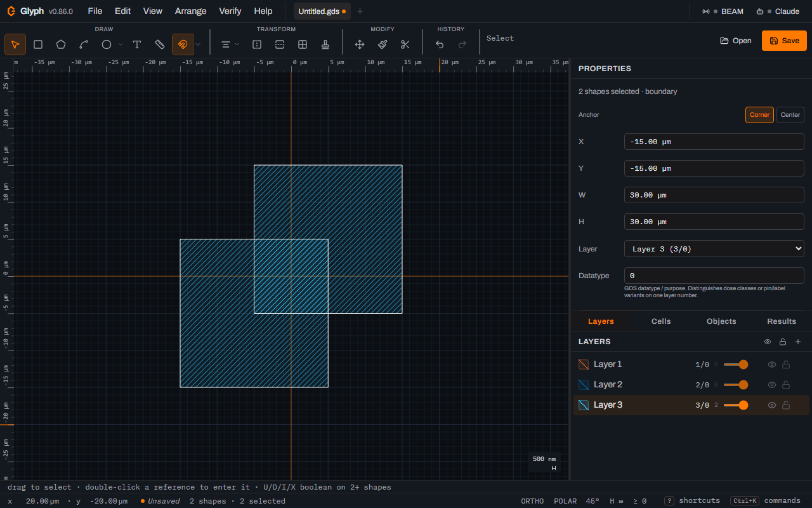Toggle ORTHO mode in status bar
The width and height of the screenshot is (812, 508).
532,501
